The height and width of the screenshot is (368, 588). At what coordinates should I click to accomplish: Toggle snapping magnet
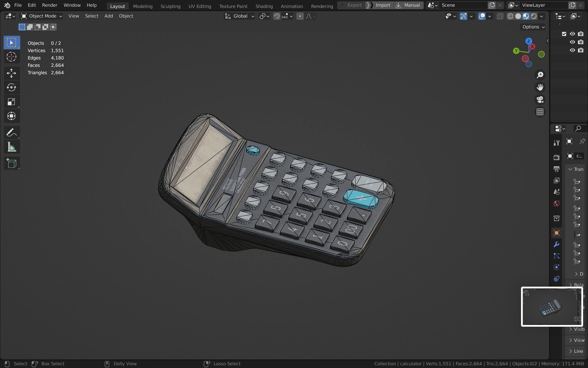pyautogui.click(x=277, y=16)
